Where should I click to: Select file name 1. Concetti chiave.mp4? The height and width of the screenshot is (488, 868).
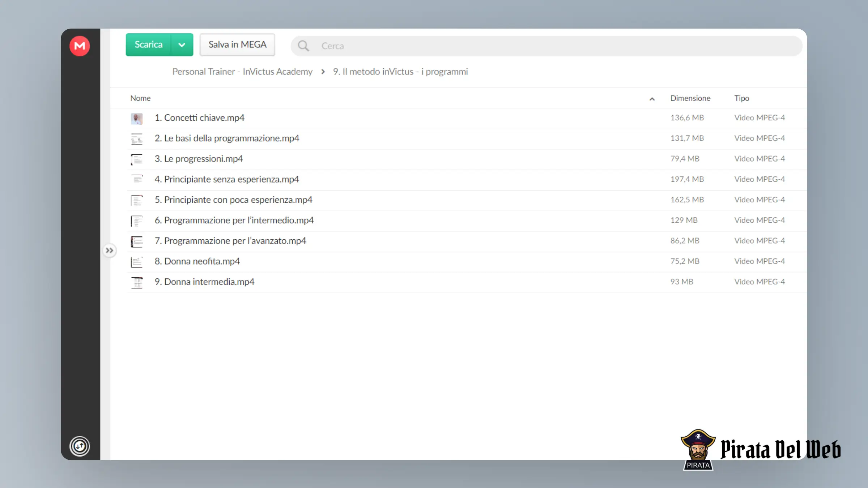[x=199, y=117]
